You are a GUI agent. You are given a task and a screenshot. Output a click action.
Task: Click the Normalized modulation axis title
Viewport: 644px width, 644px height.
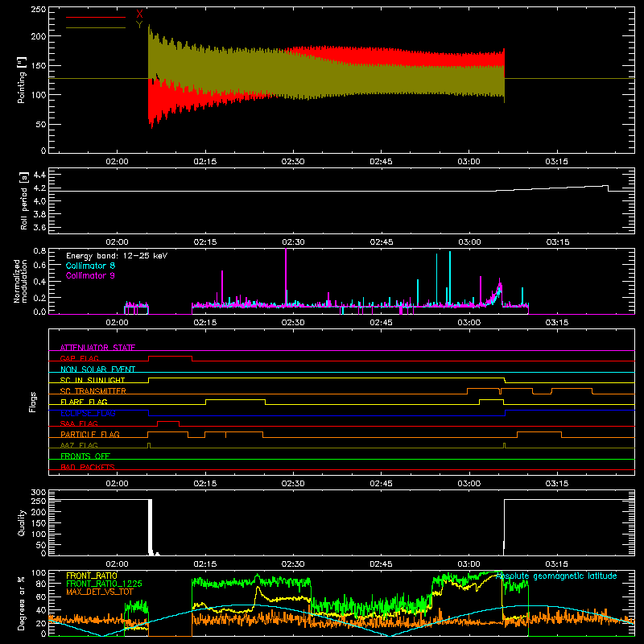[20, 281]
